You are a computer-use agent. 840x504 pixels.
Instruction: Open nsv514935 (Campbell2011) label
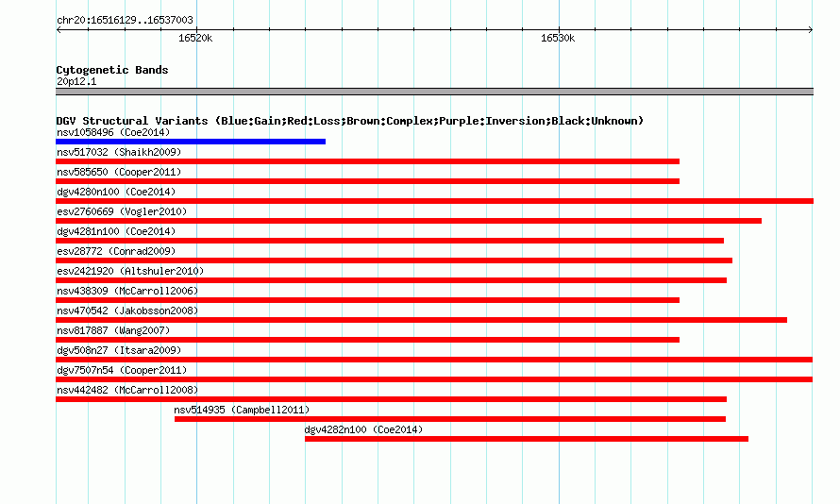click(x=242, y=410)
